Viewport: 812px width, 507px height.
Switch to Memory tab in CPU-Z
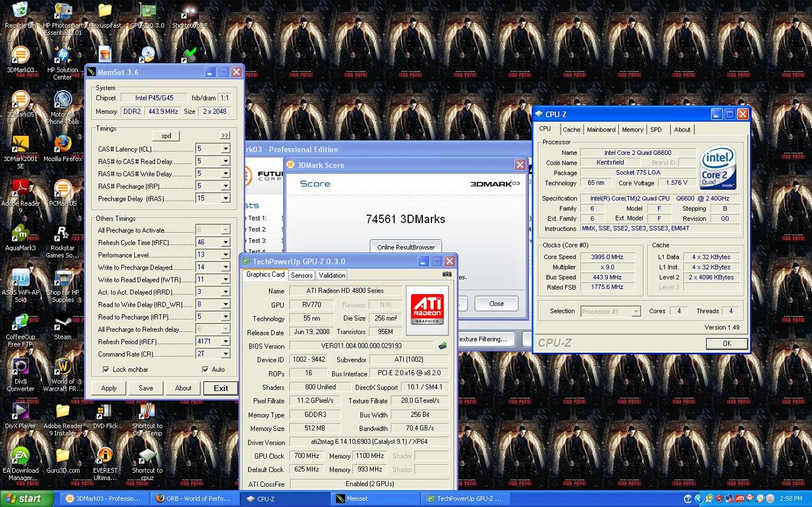[632, 130]
